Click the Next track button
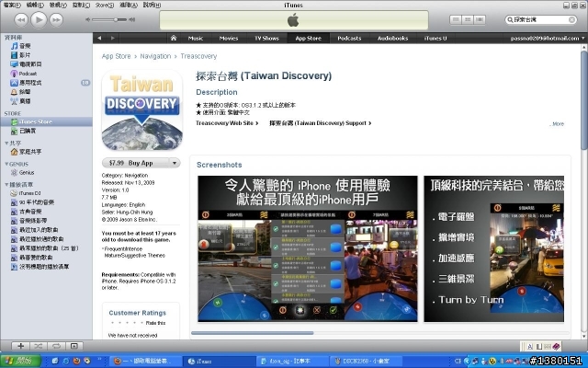The width and height of the screenshot is (588, 368). click(56, 20)
